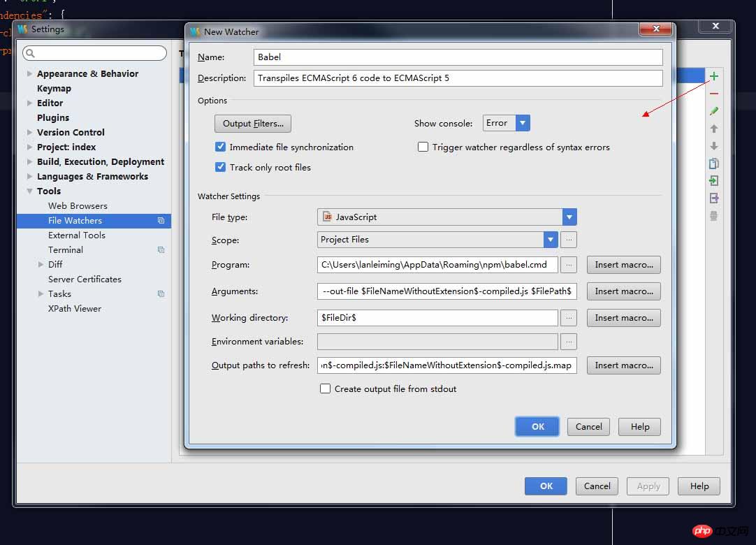Cancel the New Watcher dialog
This screenshot has height=545, width=756.
pos(589,426)
